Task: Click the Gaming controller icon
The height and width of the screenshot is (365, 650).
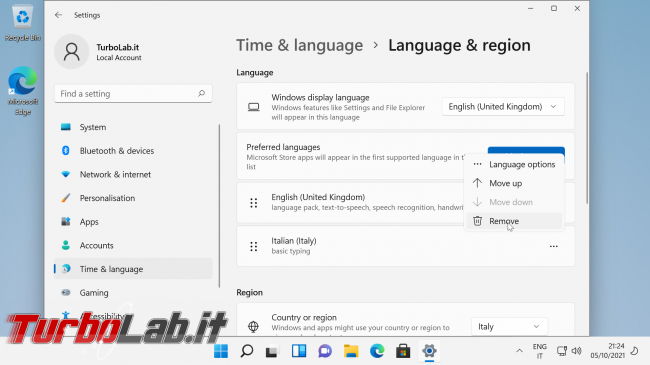Action: [65, 292]
